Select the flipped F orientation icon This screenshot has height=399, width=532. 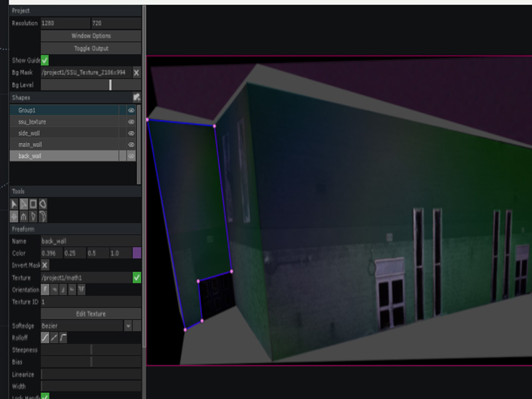click(82, 289)
